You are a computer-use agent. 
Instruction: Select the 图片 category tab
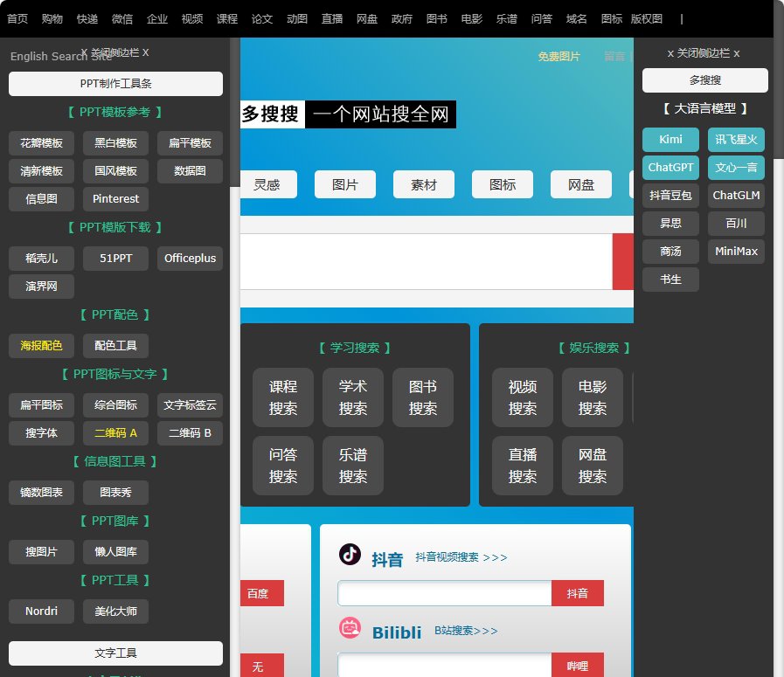[345, 185]
